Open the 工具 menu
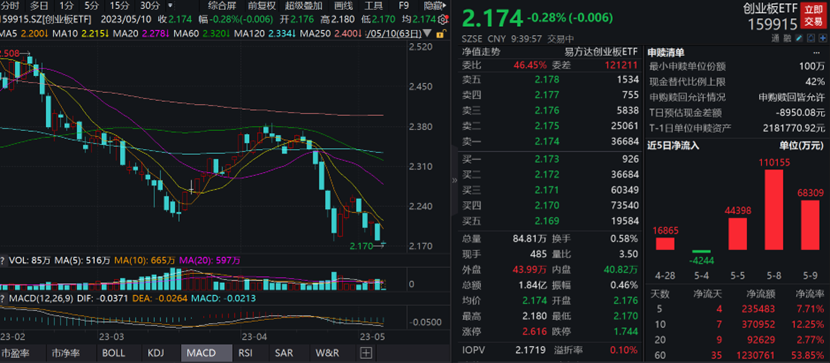830x363 pixels. [374, 6]
